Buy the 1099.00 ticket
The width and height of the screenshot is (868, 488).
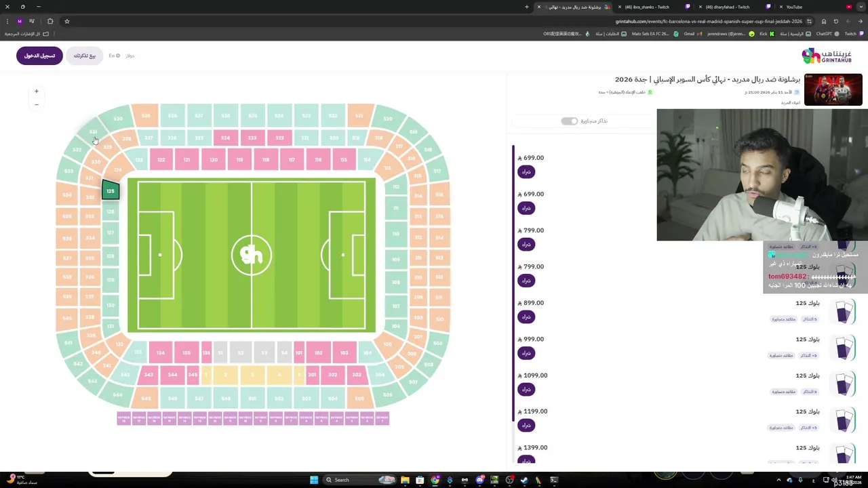click(x=526, y=389)
